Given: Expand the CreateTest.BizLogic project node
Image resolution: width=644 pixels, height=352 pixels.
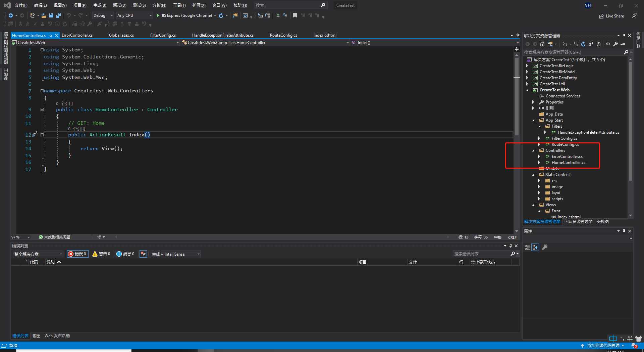Looking at the screenshot, I should pyautogui.click(x=527, y=66).
